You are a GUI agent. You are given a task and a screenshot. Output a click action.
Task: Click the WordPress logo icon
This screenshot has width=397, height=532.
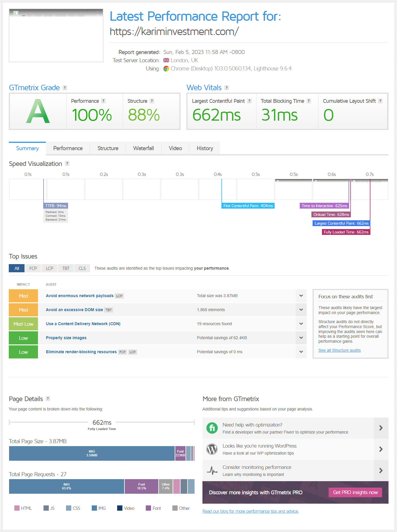tap(212, 449)
